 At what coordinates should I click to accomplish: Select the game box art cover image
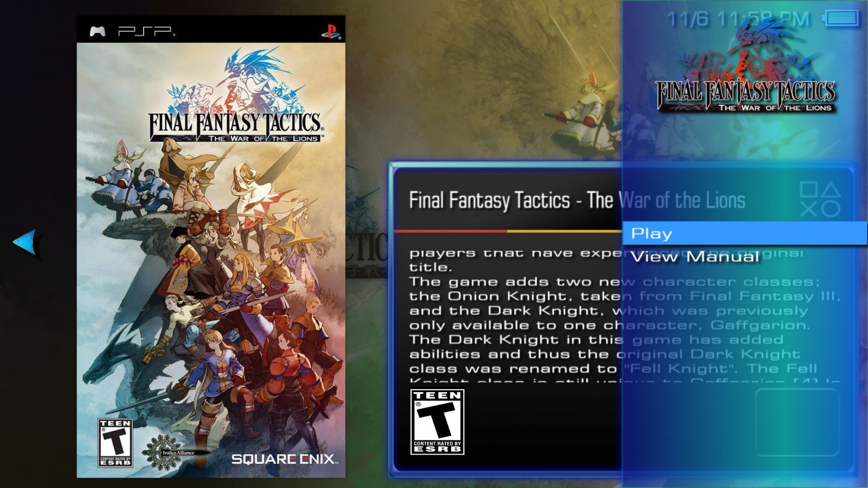[211, 247]
